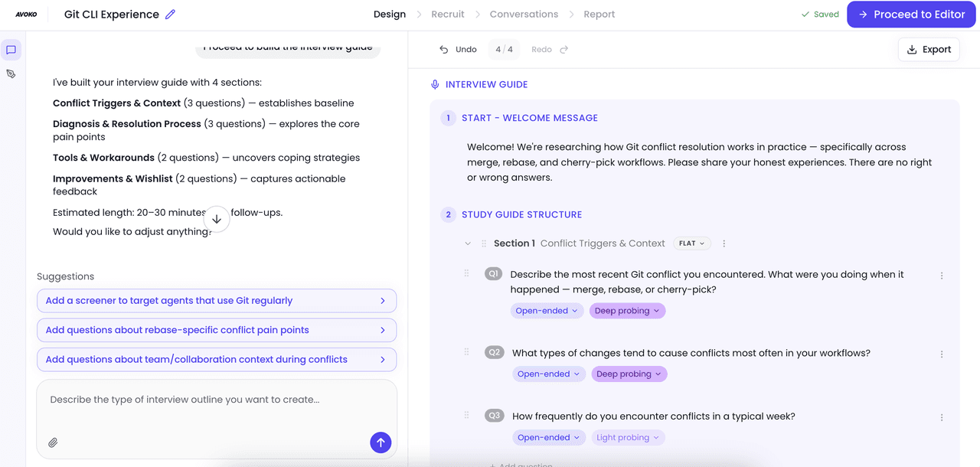Collapse Section 1 using its chevron
Screen dimensions: 980x467
tap(468, 243)
